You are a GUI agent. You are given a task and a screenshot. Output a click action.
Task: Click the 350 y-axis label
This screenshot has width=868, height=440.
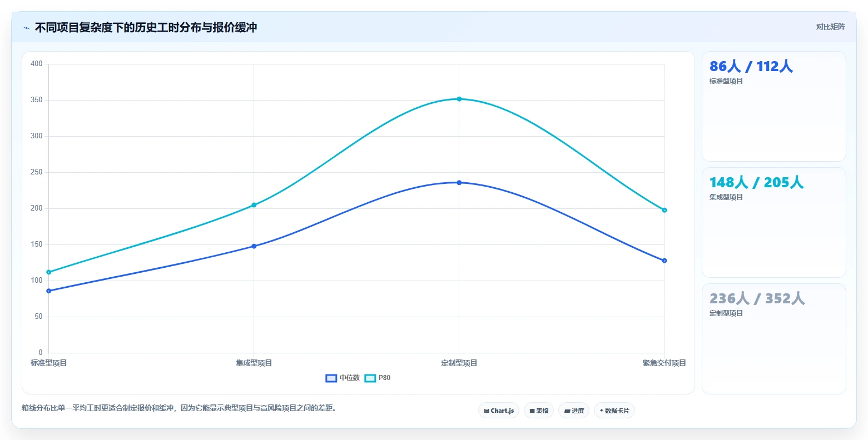coord(37,100)
